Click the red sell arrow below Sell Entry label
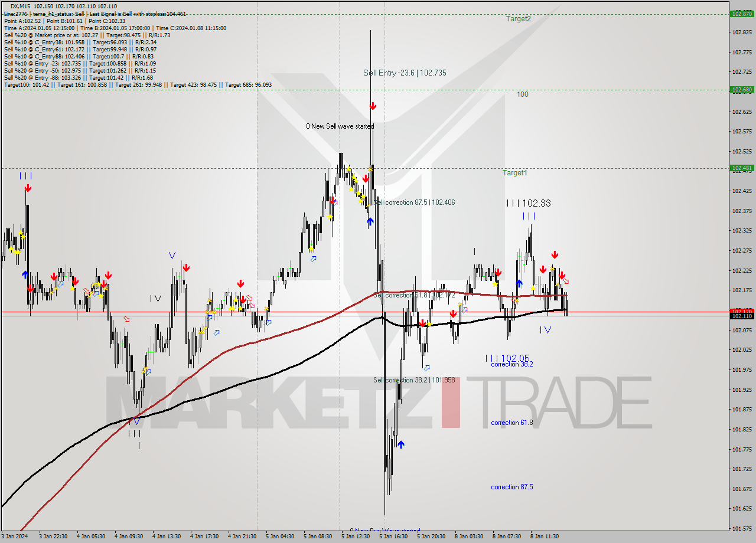The height and width of the screenshot is (543, 756). [x=373, y=106]
